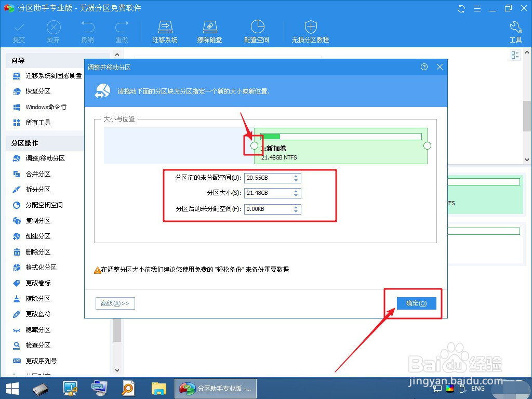This screenshot has height=399, width=532.
Task: Toggle the list view icon at top right
Action: (515, 55)
